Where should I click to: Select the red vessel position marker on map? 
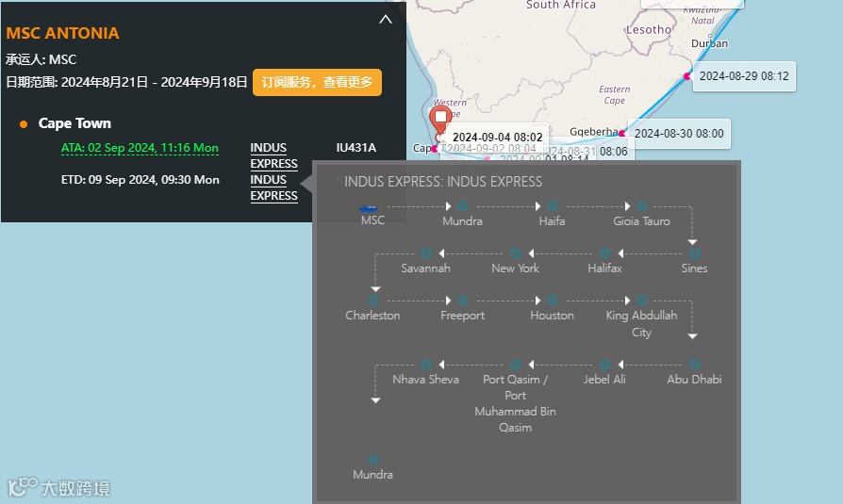(440, 120)
